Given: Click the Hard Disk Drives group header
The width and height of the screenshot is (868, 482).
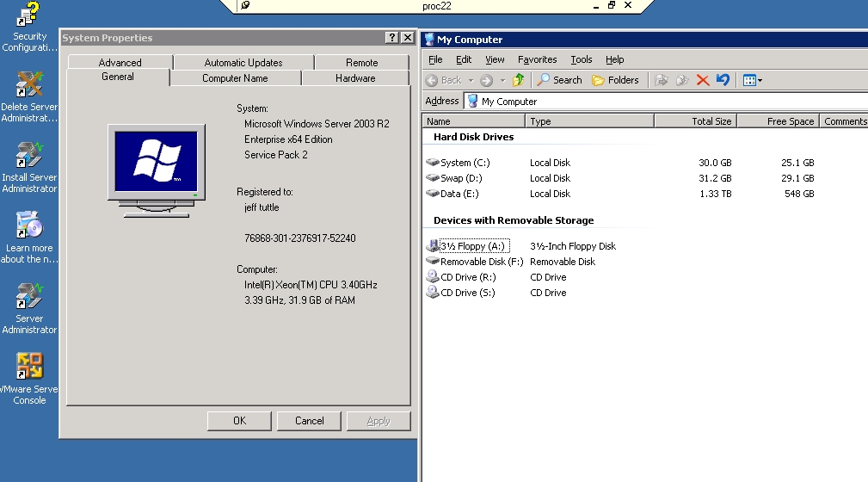Looking at the screenshot, I should coord(473,137).
